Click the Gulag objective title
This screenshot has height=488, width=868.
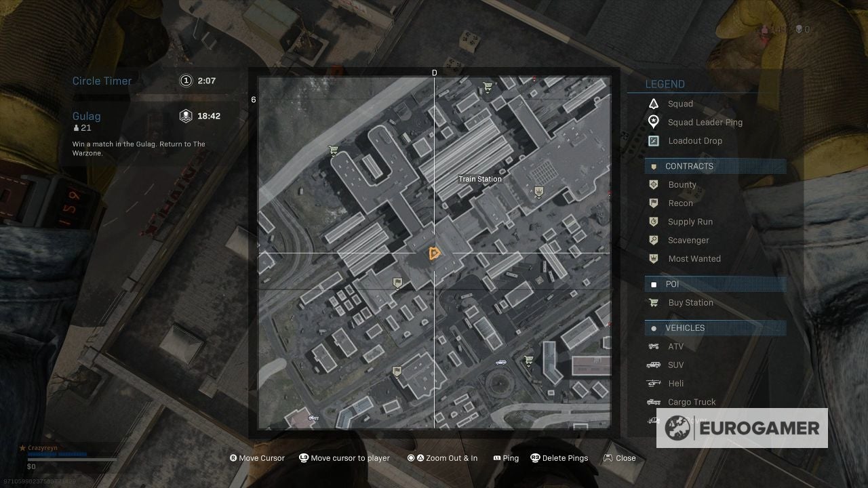[x=87, y=116]
